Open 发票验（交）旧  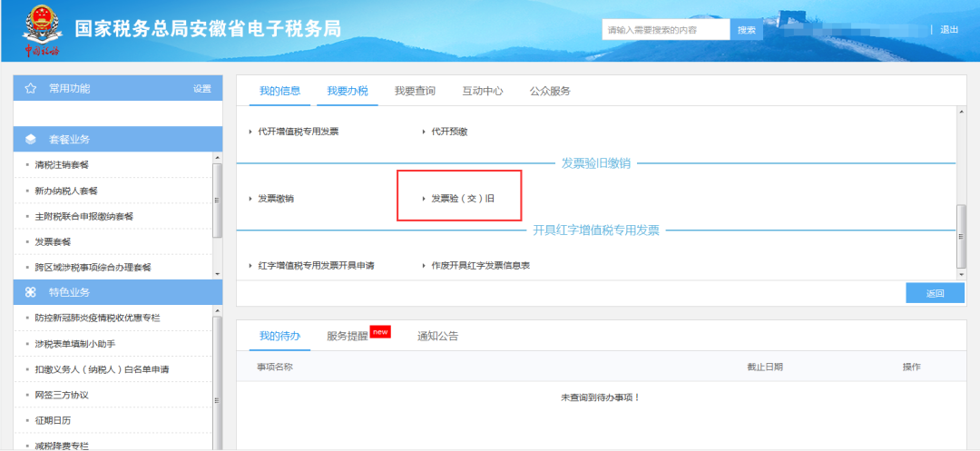(463, 199)
